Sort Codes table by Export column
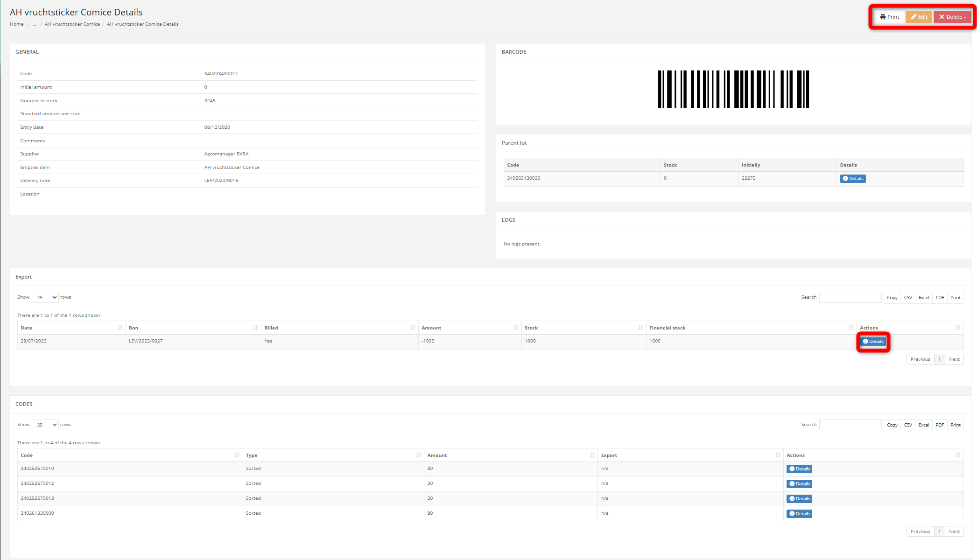Screen dimensions: 977x560 tap(690, 455)
